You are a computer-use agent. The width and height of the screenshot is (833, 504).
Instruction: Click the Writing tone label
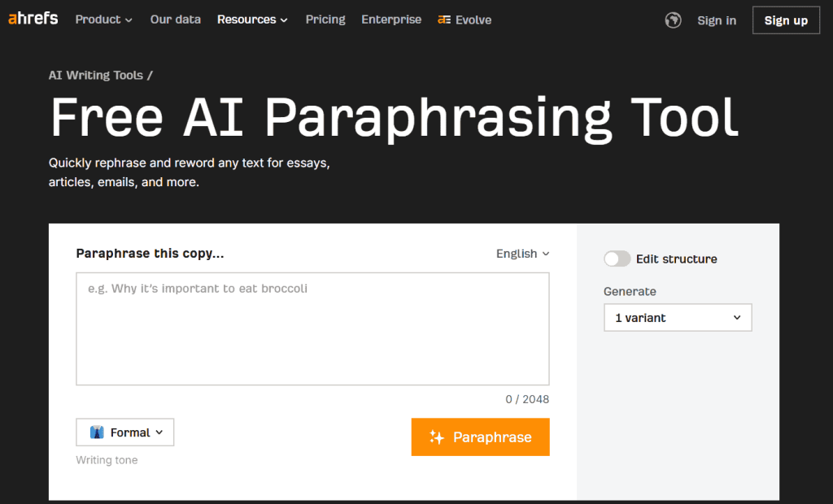point(107,460)
